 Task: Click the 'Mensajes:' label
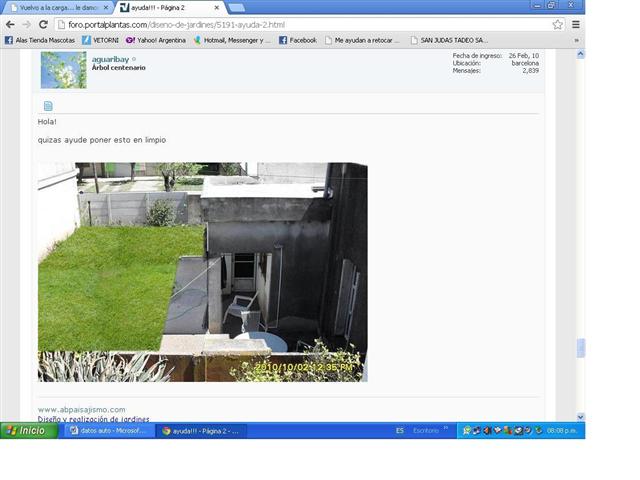click(467, 71)
